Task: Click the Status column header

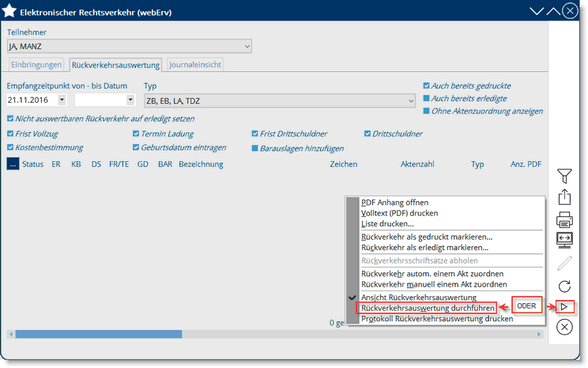Action: [x=32, y=164]
